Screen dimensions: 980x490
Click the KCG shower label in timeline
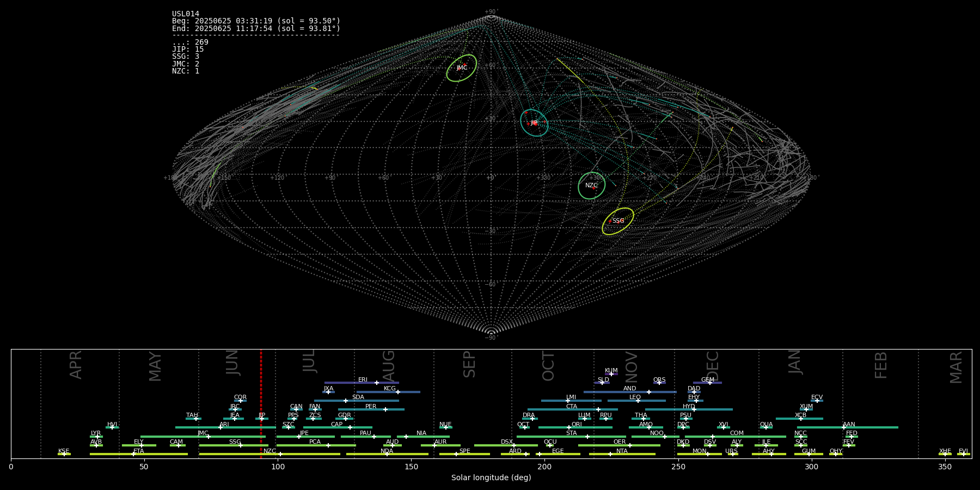pyautogui.click(x=390, y=389)
